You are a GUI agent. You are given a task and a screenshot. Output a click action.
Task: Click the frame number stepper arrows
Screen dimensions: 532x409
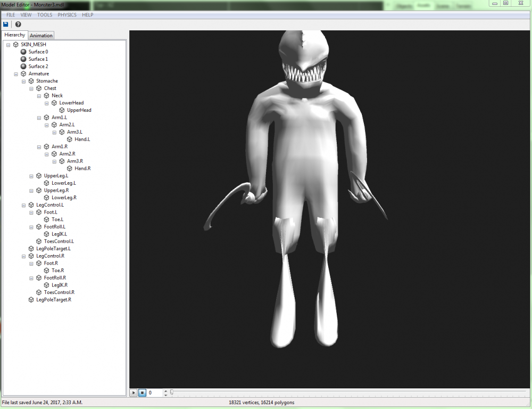pos(165,392)
